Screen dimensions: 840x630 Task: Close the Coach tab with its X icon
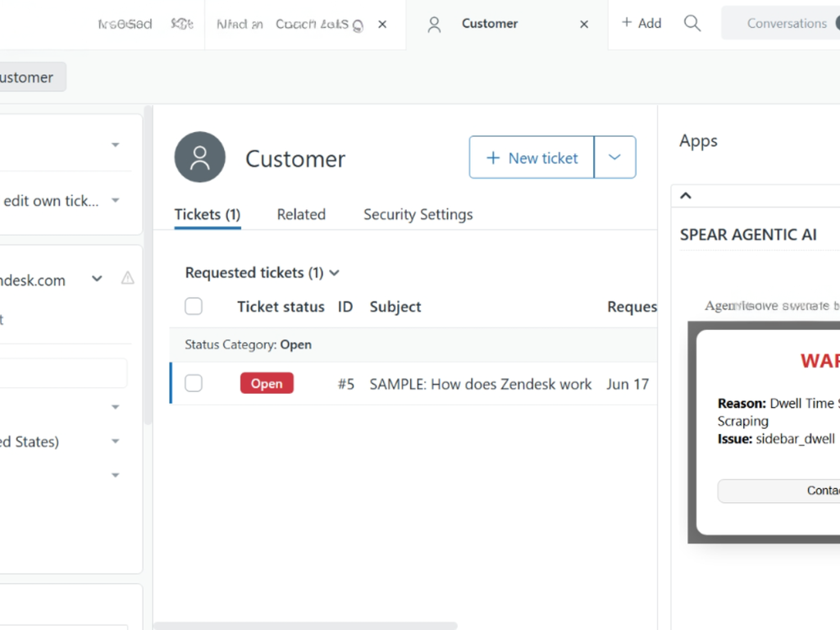click(381, 24)
